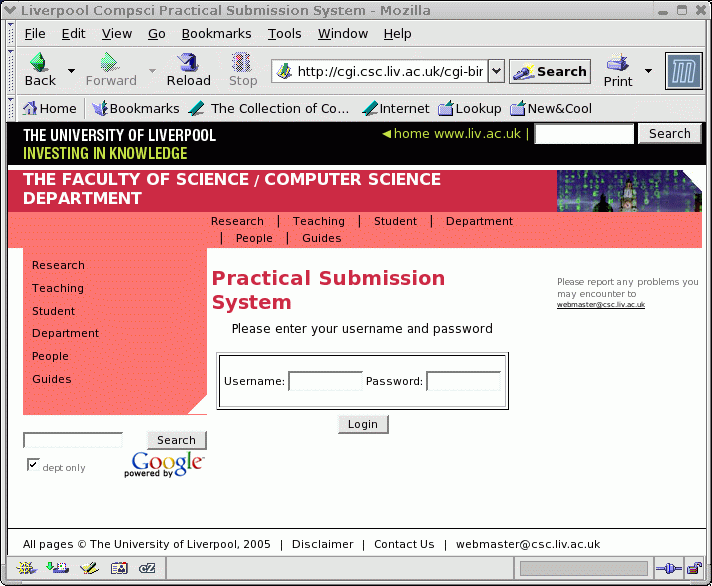The width and height of the screenshot is (712, 586).
Task: Click the Forward navigation arrow icon
Action: coord(109,62)
